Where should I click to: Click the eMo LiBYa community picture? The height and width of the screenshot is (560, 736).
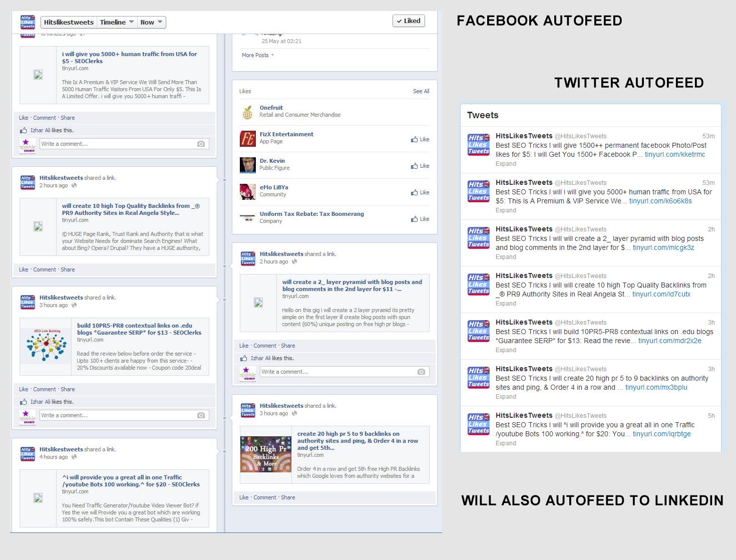tap(247, 192)
